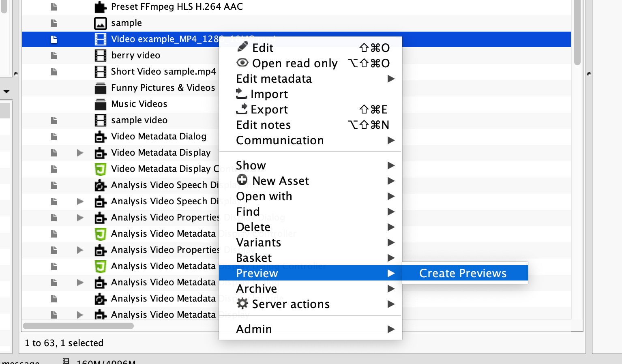Click the cube icon next to Video Metadata Dialog
622x364 pixels.
click(x=100, y=136)
